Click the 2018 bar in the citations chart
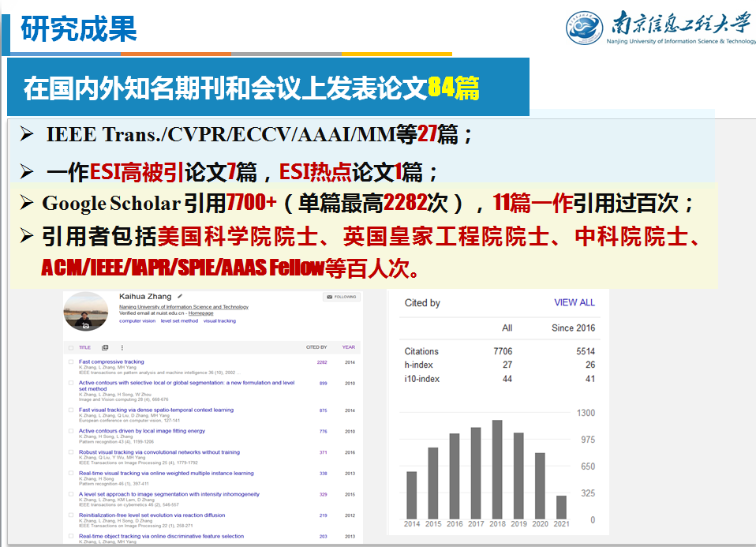This screenshot has width=756, height=547. 497,469
